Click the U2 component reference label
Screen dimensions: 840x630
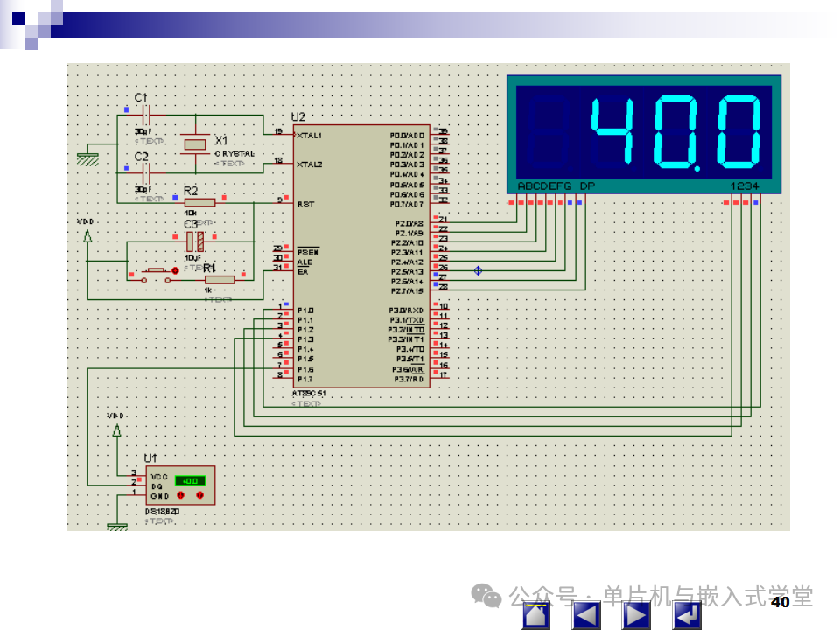pos(297,117)
